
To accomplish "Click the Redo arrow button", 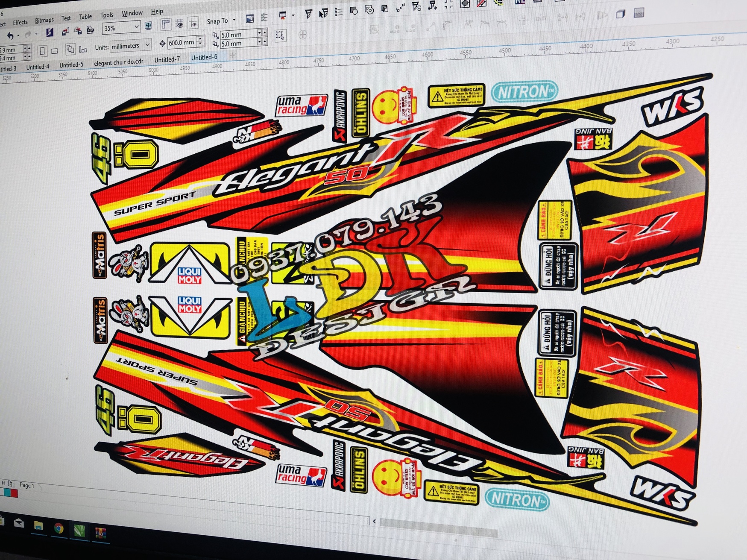I will (x=28, y=34).
